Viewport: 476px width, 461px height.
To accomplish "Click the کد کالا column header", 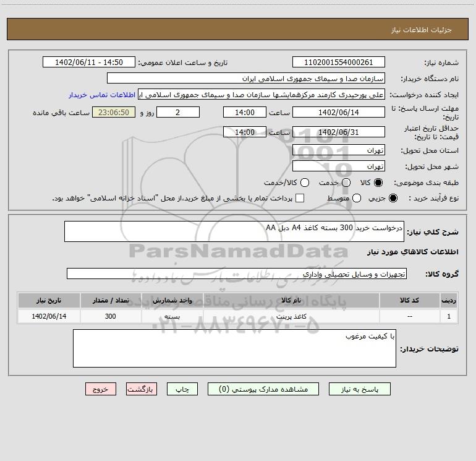I will coord(409,300).
